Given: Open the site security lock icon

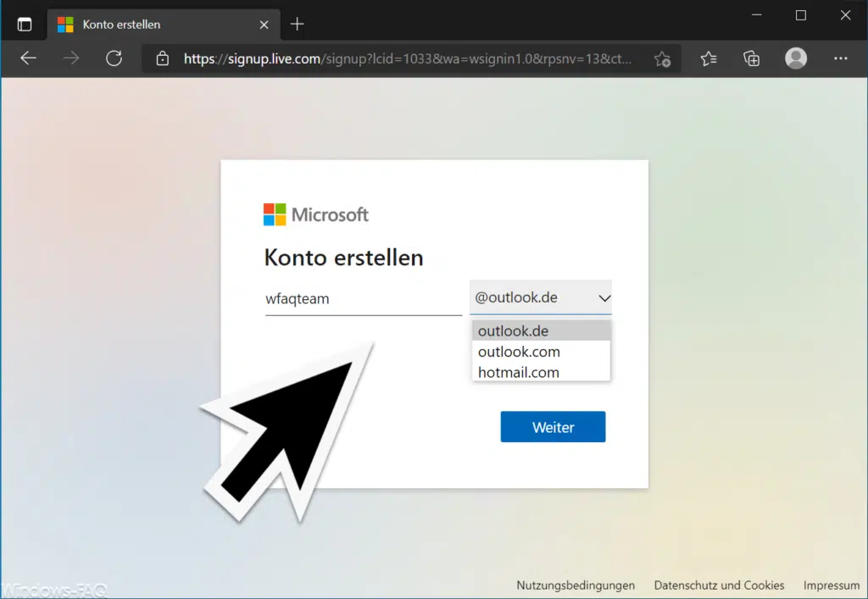Looking at the screenshot, I should coord(161,58).
